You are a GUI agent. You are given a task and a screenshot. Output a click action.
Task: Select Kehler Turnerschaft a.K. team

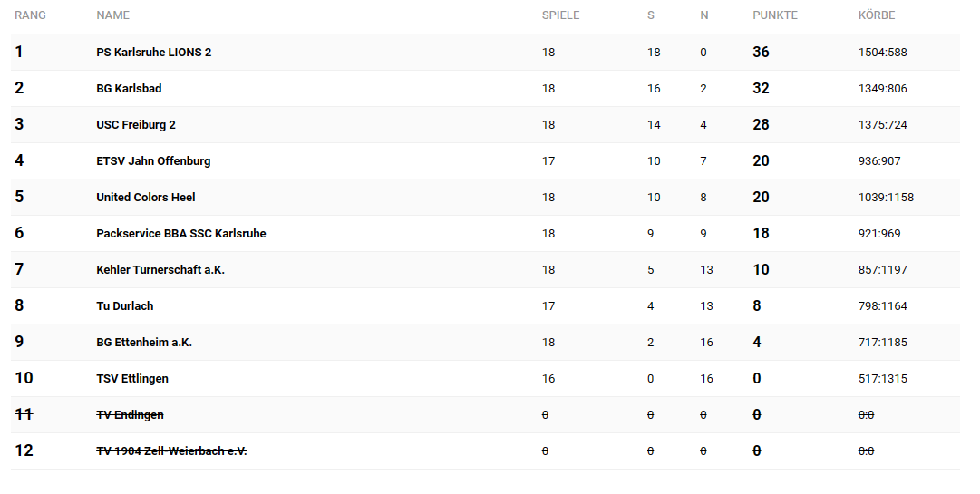pos(160,270)
